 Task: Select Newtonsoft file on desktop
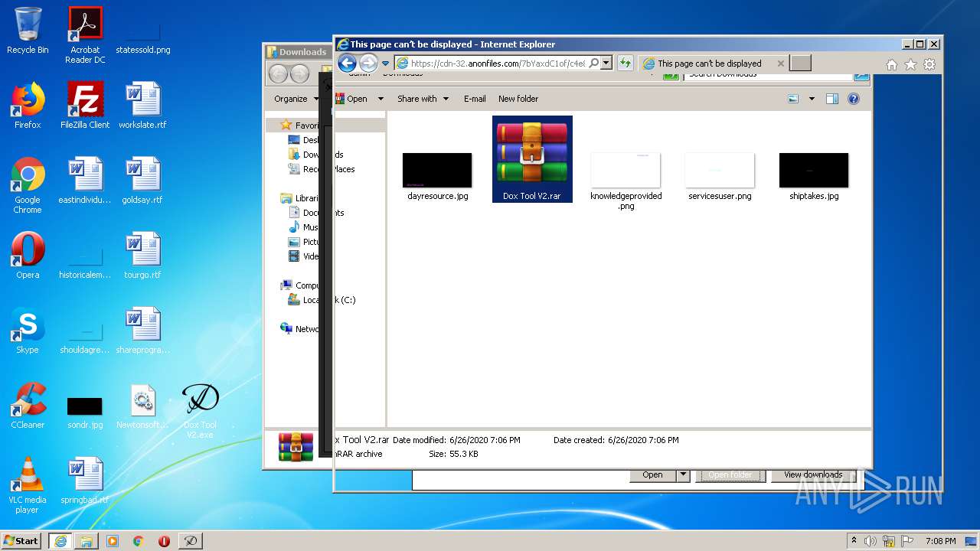pos(143,406)
